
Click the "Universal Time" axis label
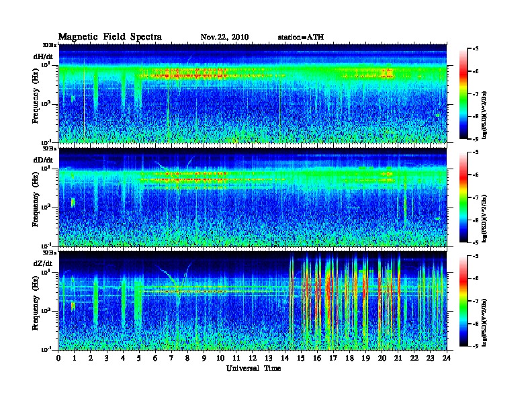tap(253, 368)
